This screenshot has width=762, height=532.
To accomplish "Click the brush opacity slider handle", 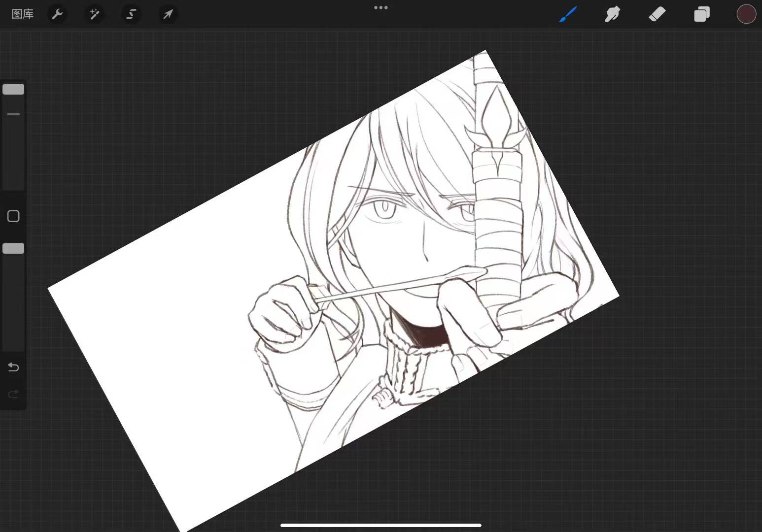I will (13, 248).
